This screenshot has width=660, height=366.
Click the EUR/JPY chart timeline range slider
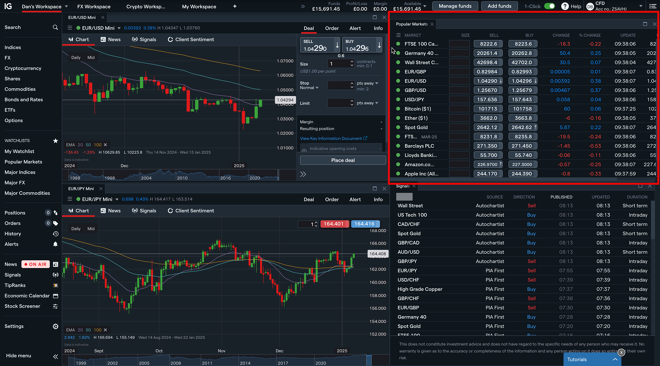click(218, 361)
